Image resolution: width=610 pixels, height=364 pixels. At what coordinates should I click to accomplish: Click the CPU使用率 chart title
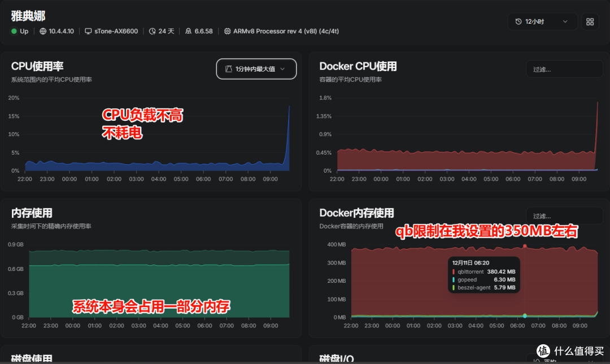(x=37, y=67)
